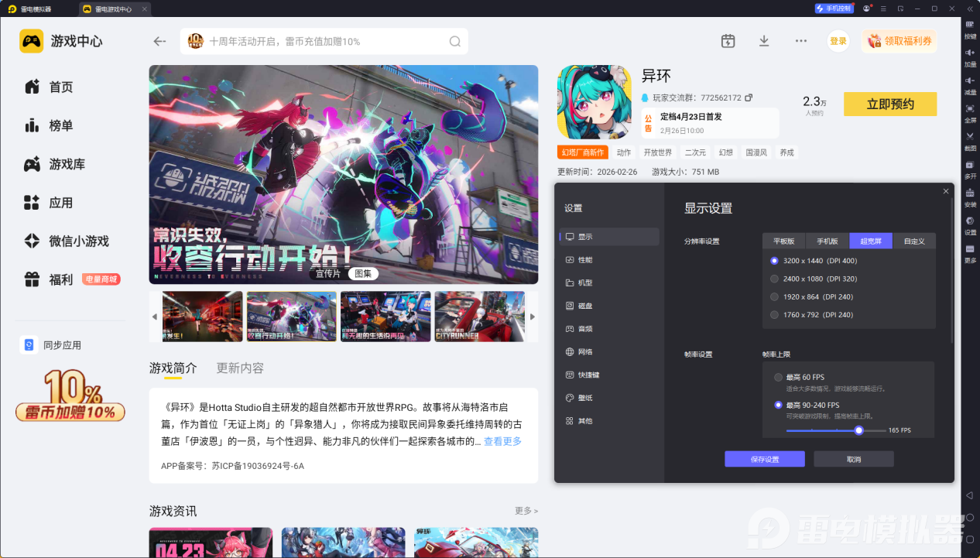Screen dimensions: 980x558
Task: Open 快捷键 settings category
Action: (x=609, y=375)
